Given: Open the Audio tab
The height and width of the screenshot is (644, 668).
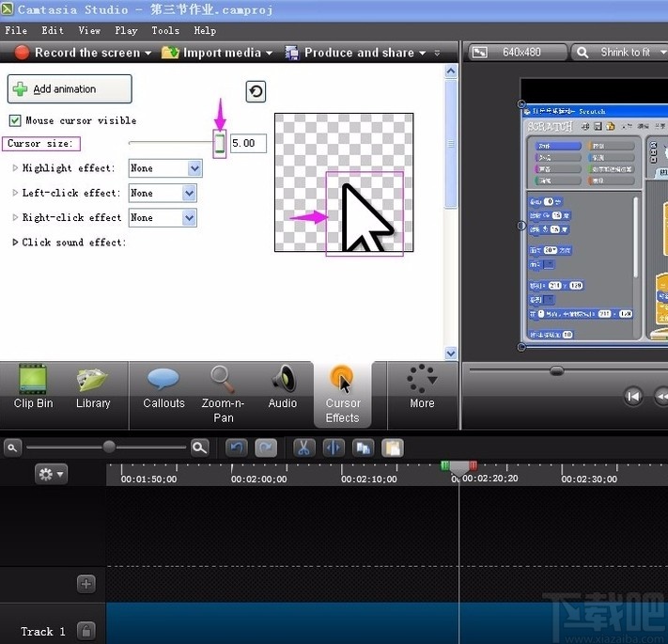Looking at the screenshot, I should (x=283, y=387).
